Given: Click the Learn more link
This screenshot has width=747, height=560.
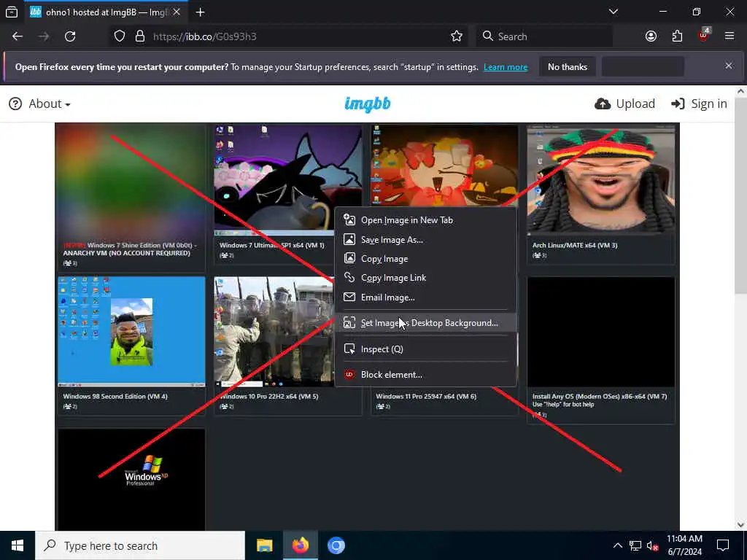Looking at the screenshot, I should [x=506, y=67].
